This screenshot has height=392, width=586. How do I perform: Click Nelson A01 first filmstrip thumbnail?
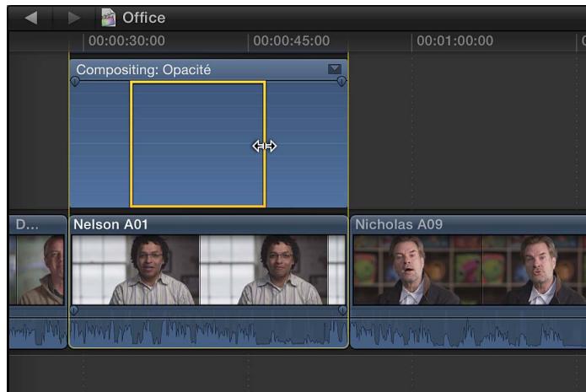click(x=136, y=270)
